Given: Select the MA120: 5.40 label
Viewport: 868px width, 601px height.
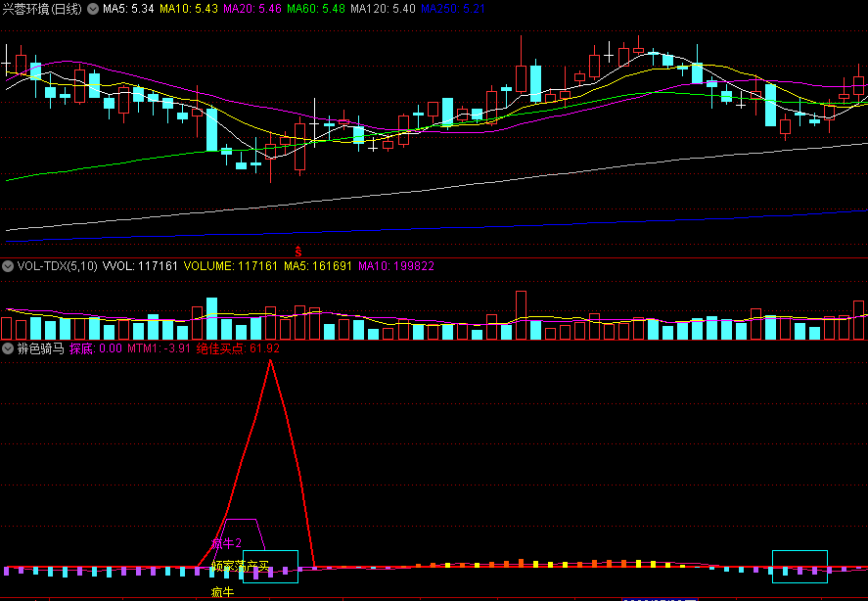Looking at the screenshot, I should click(383, 9).
